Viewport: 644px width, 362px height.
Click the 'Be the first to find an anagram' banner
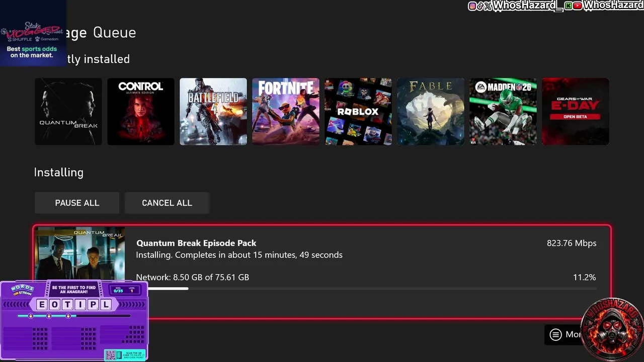point(74,290)
